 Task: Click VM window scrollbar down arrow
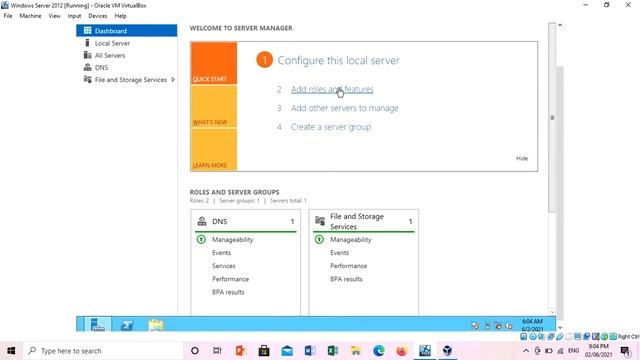pos(560,327)
